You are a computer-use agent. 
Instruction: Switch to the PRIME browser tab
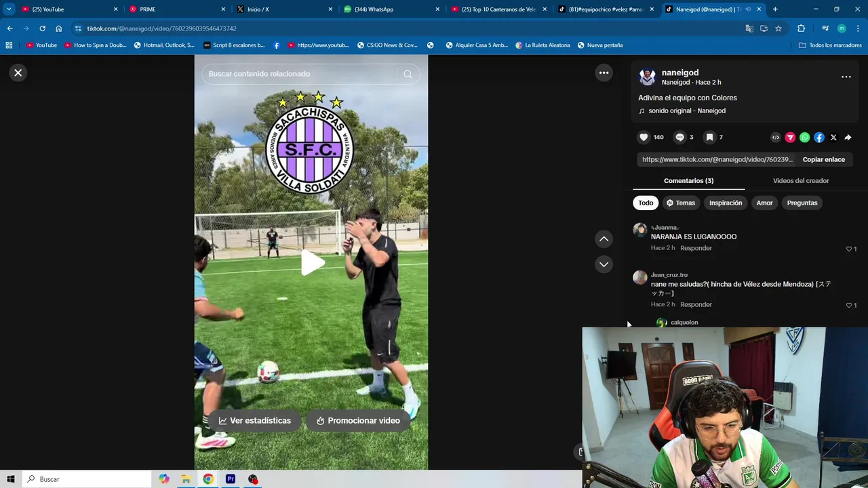(176, 9)
